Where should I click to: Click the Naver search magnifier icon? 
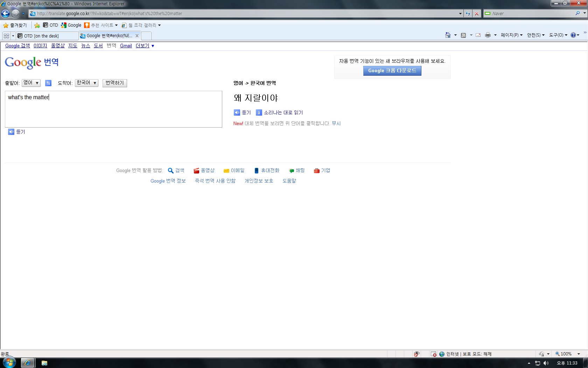(577, 13)
